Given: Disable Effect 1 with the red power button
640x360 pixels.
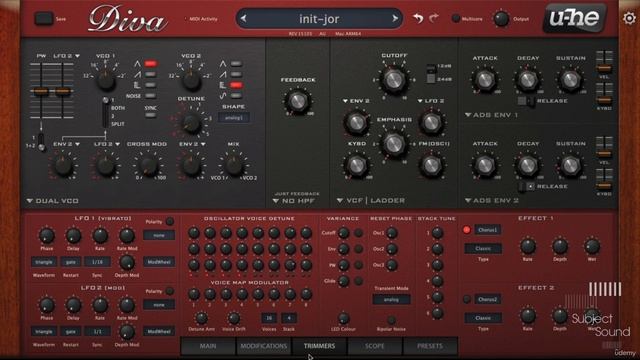Looking at the screenshot, I should [467, 230].
